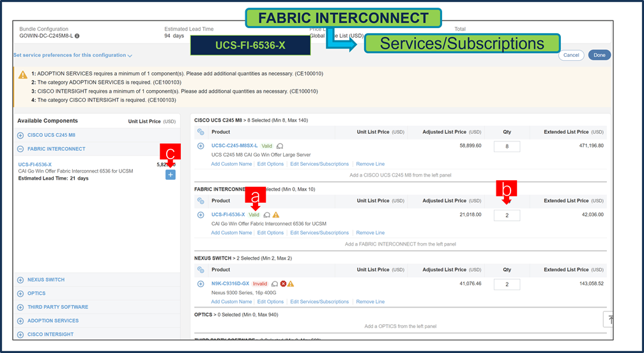The height and width of the screenshot is (353, 644).
Task: Click the Done button
Action: pos(599,55)
